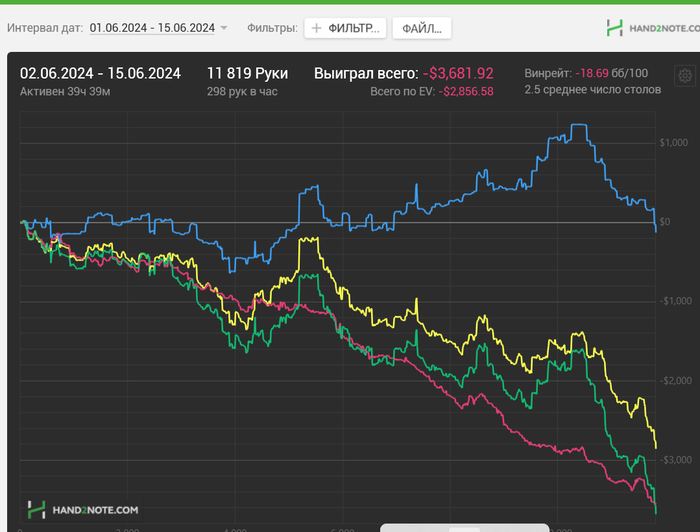Click the $0 axis label
The height and width of the screenshot is (532, 700).
665,222
